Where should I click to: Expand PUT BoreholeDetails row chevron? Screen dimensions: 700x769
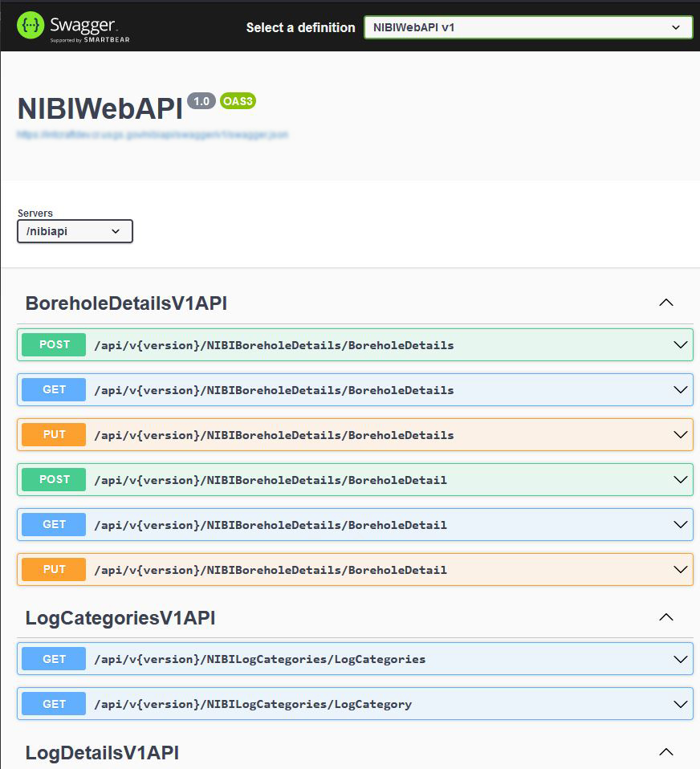click(x=681, y=434)
